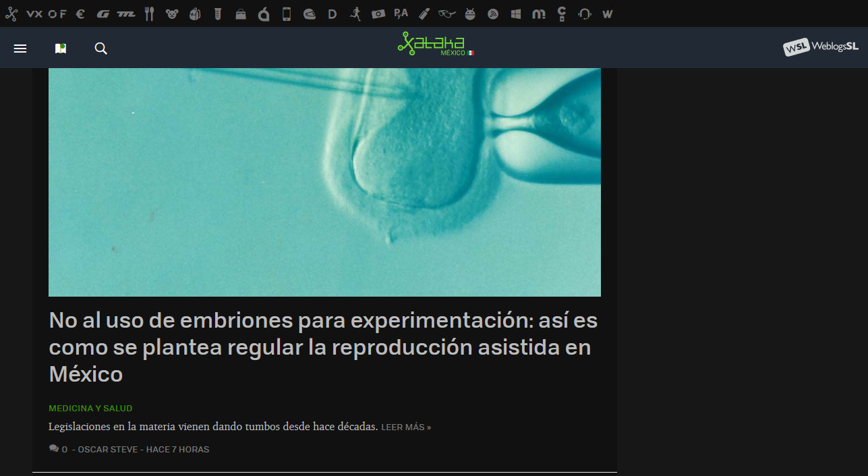Image resolution: width=868 pixels, height=476 pixels.
Task: Open the Android robot site icon
Action: (x=469, y=13)
